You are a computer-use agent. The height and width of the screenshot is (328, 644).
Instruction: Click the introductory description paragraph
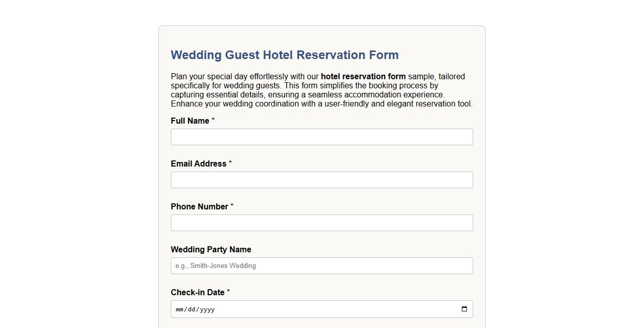321,90
